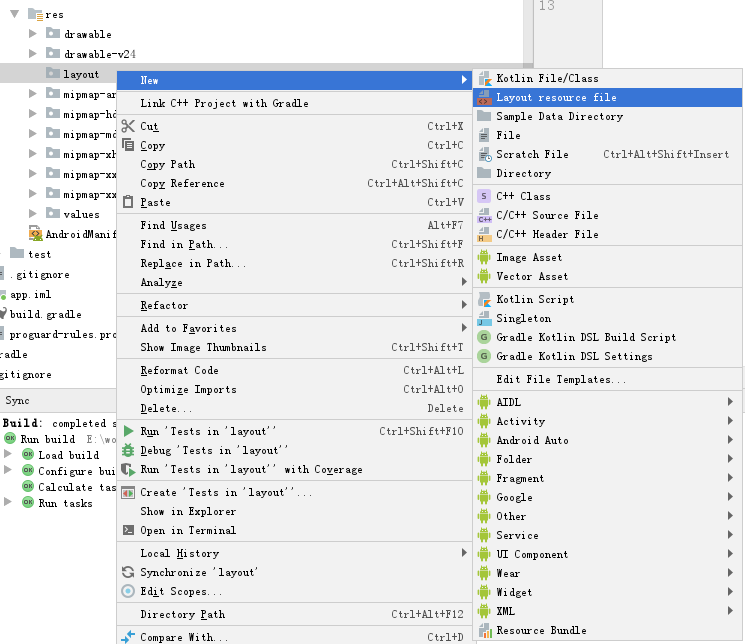Click the Edit Scopes circle icon
This screenshot has height=644, width=745.
pos(128,591)
